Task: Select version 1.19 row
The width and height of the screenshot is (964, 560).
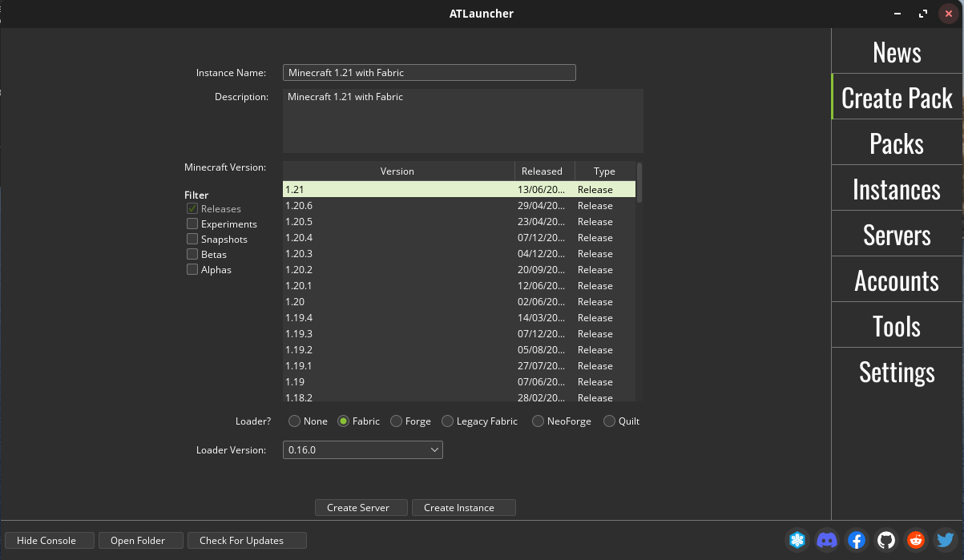Action: 459,381
